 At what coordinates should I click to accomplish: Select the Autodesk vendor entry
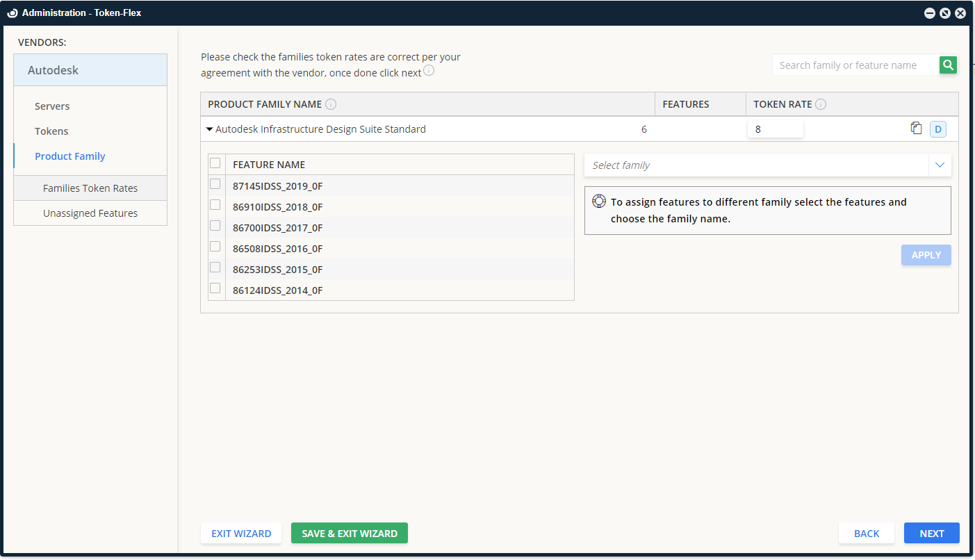[90, 70]
